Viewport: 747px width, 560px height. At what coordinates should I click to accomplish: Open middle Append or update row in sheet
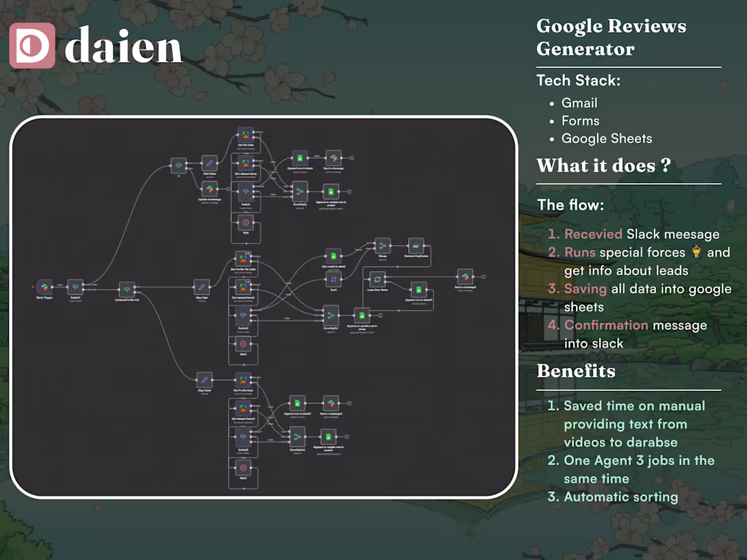tap(361, 315)
